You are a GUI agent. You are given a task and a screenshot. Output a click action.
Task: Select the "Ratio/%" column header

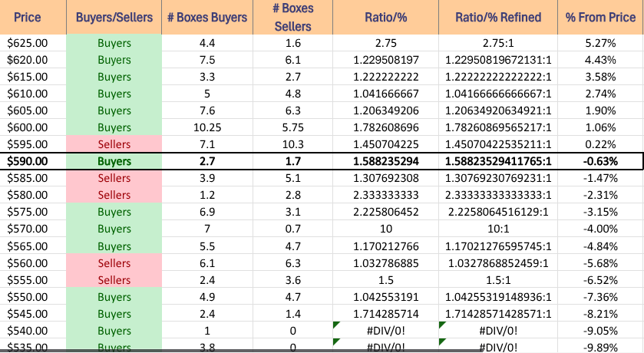(x=386, y=17)
